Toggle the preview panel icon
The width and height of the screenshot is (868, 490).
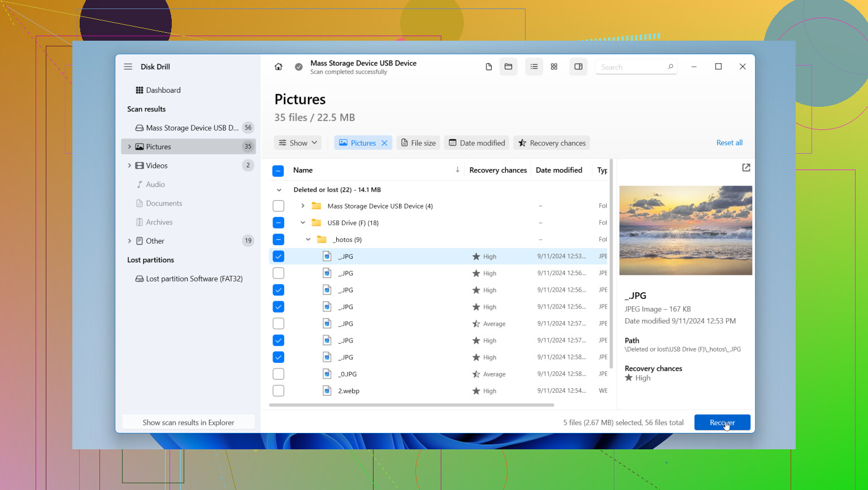click(x=579, y=67)
